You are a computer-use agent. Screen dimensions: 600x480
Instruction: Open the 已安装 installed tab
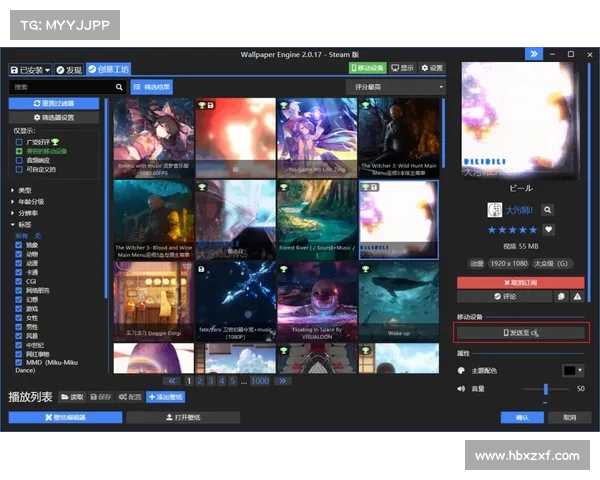click(x=31, y=70)
